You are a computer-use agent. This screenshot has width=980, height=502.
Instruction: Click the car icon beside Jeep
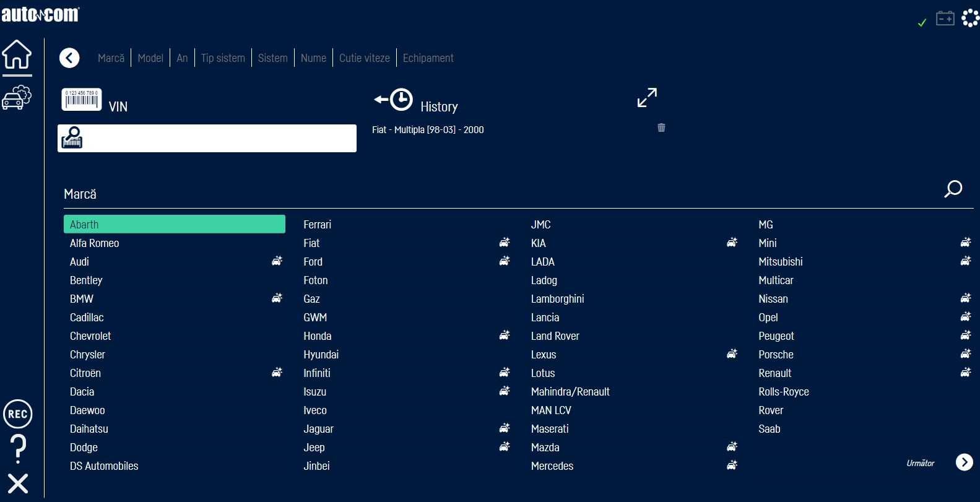[505, 447]
